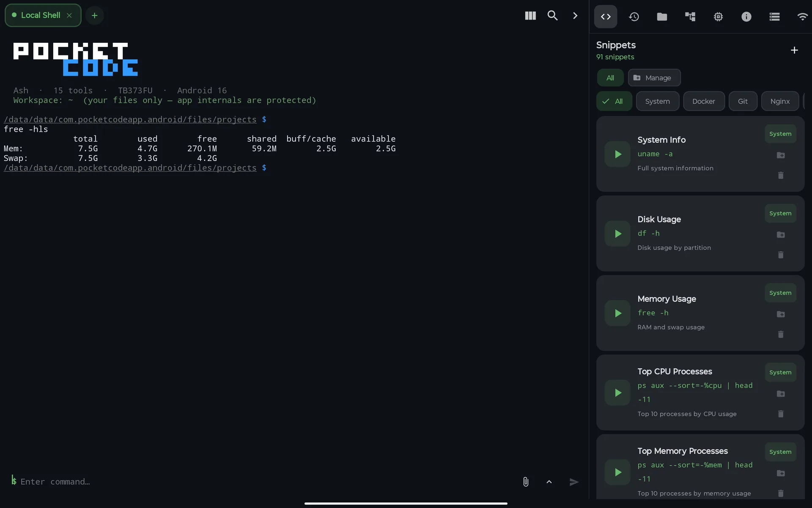Run the Disk Usage snippet
Image resolution: width=812 pixels, height=508 pixels.
[x=617, y=234]
